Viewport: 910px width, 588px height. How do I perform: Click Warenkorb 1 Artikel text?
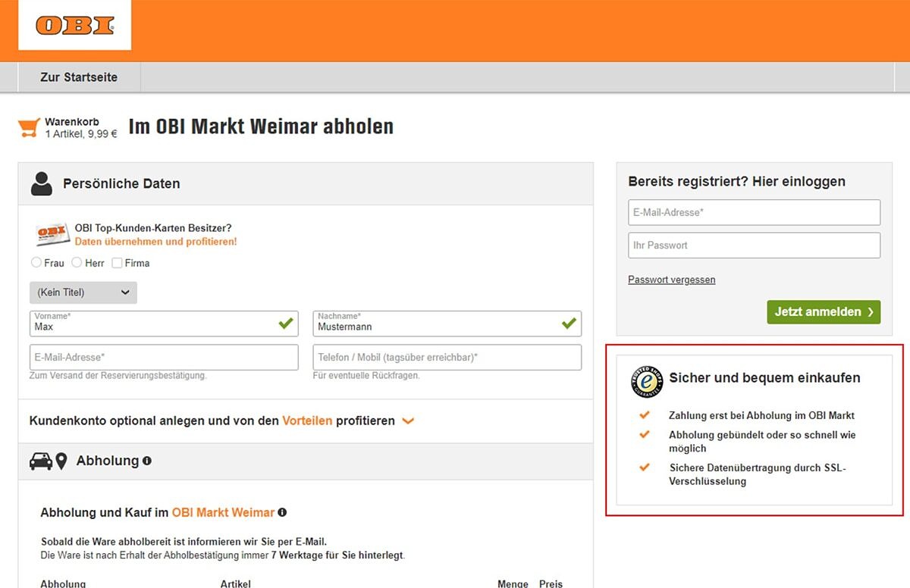[81, 127]
